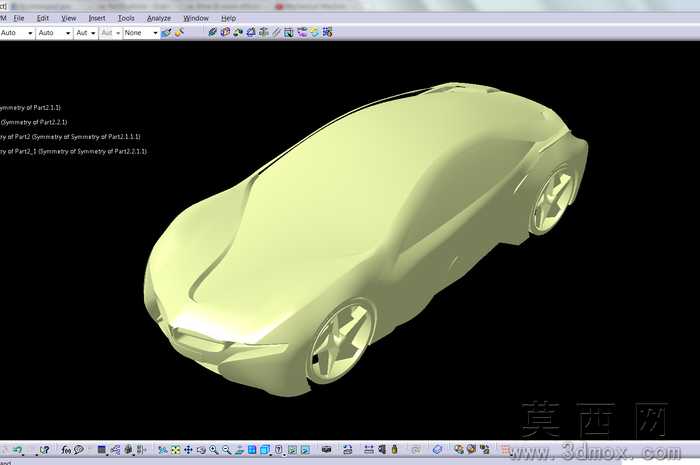Image resolution: width=700 pixels, height=465 pixels.
Task: Click the diagonal line icon in top toolbar
Action: point(276,32)
